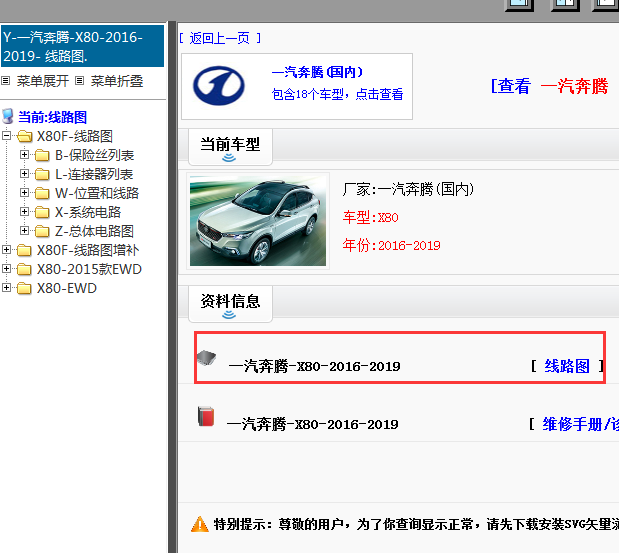Click 一汽奔腾-X80-2016-2019 title in 线路图 row
This screenshot has width=619, height=553.
point(314,366)
